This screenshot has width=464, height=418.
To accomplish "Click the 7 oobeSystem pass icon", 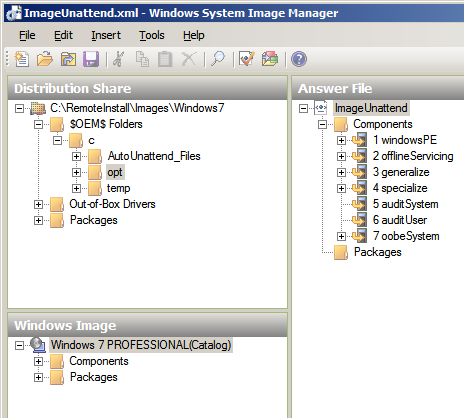I will click(359, 236).
